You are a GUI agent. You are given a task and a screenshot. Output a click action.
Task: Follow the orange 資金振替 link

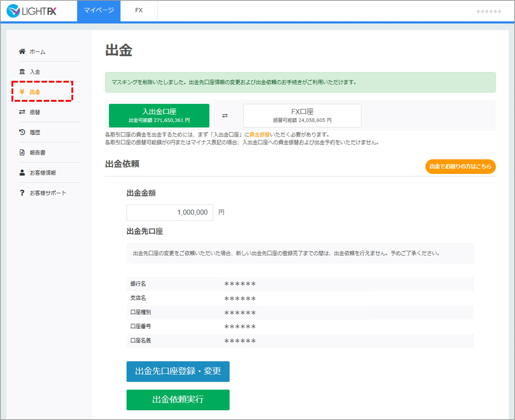pos(259,135)
